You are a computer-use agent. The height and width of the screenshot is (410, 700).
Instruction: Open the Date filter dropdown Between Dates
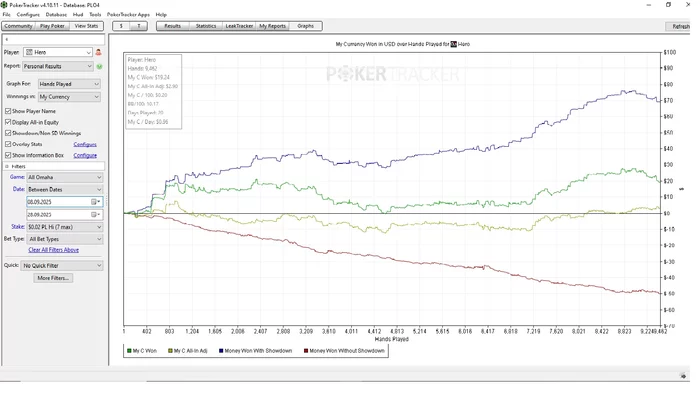pos(65,189)
